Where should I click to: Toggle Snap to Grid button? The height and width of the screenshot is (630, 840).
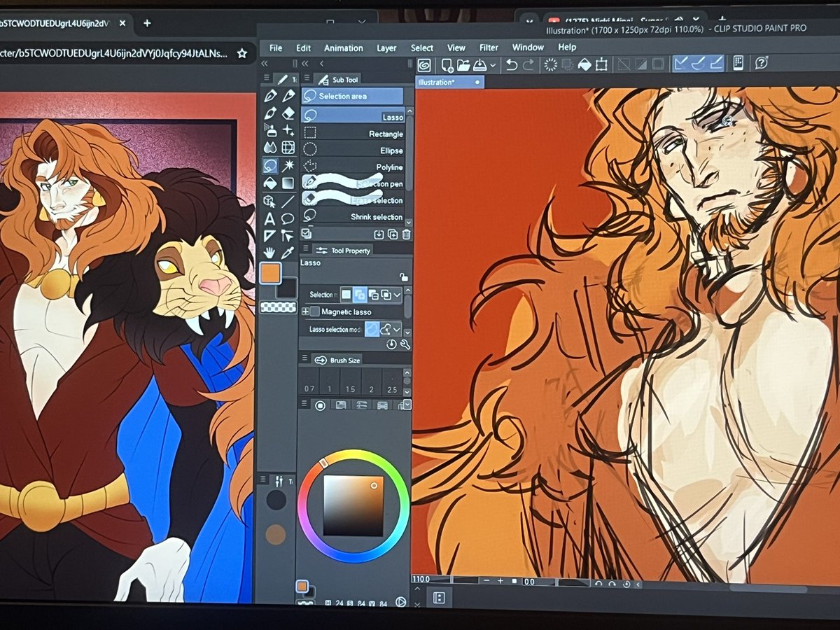[716, 64]
